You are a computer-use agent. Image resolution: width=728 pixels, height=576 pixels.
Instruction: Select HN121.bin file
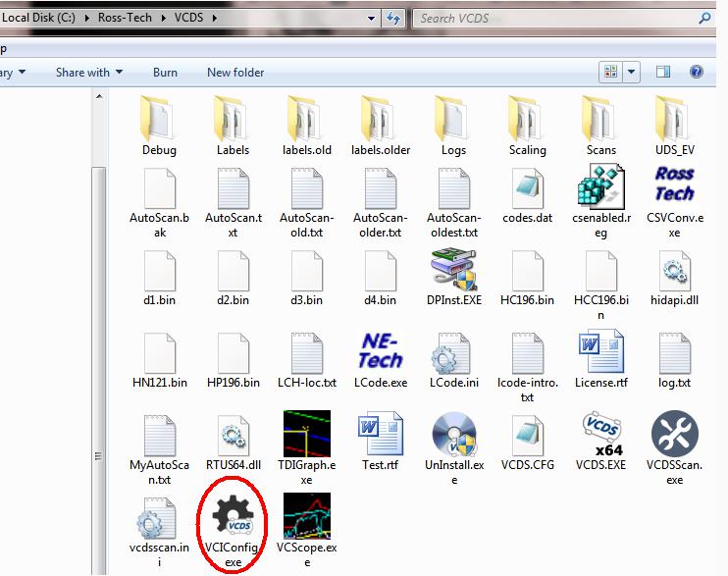pos(159,360)
